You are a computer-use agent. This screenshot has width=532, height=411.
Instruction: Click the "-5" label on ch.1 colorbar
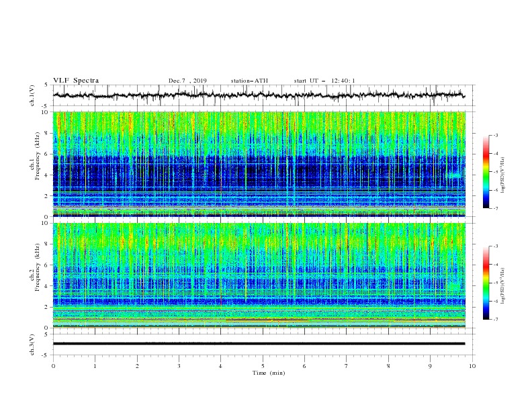[x=496, y=172]
